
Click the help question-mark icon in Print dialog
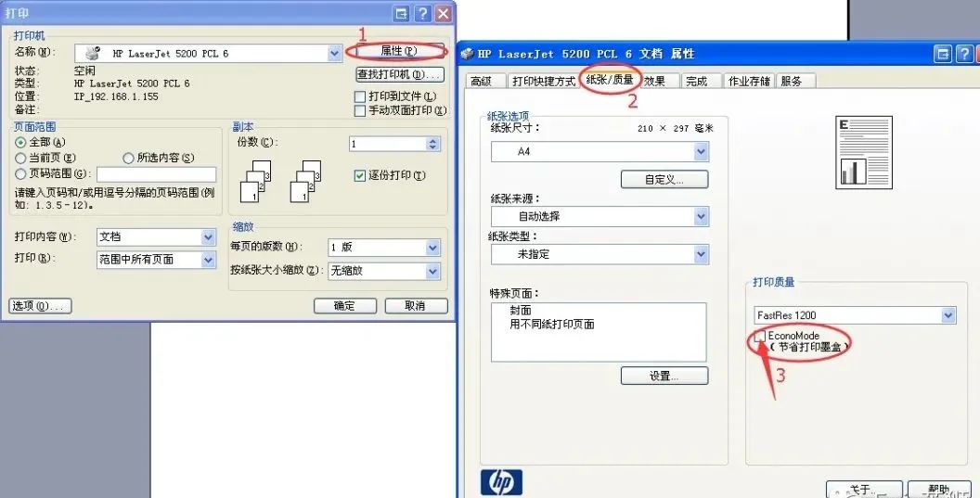coord(422,13)
